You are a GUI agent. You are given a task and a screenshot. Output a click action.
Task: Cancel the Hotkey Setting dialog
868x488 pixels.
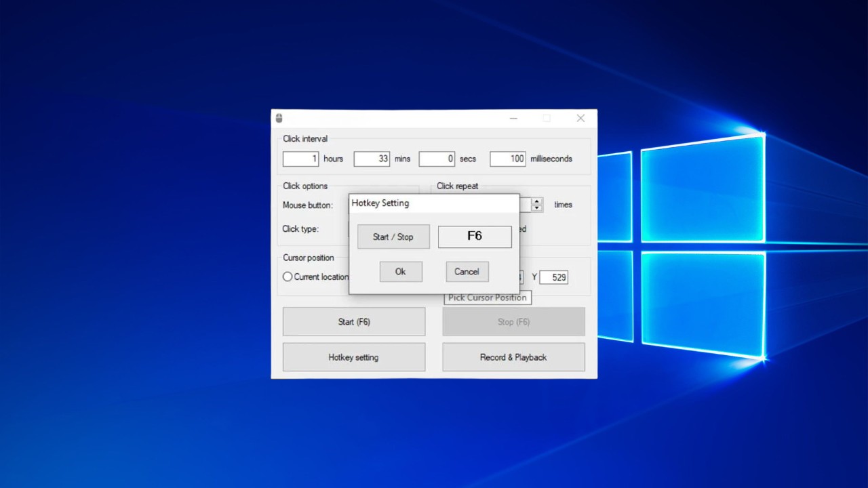(x=467, y=272)
